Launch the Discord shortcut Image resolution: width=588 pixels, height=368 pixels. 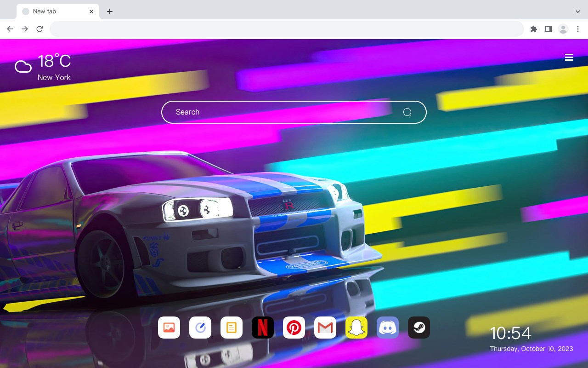[x=388, y=328]
